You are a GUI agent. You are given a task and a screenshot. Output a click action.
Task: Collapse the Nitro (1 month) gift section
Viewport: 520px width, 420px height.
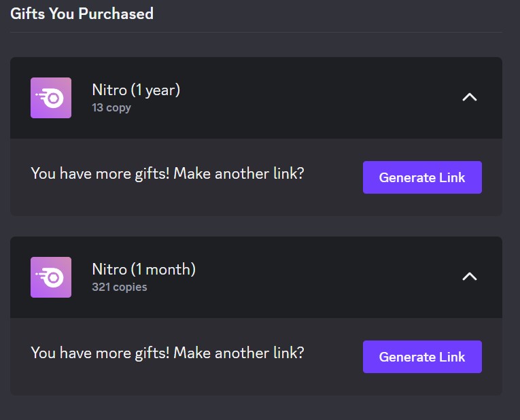point(469,277)
